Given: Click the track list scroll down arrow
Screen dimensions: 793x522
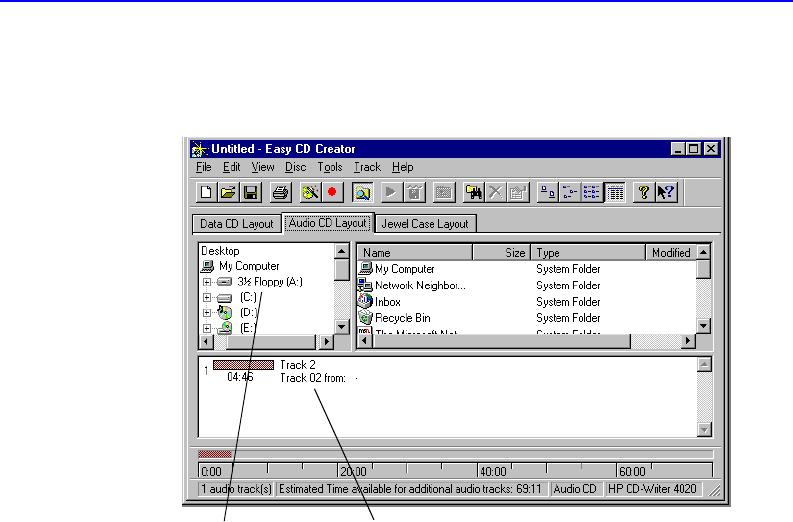Looking at the screenshot, I should pyautogui.click(x=704, y=430).
